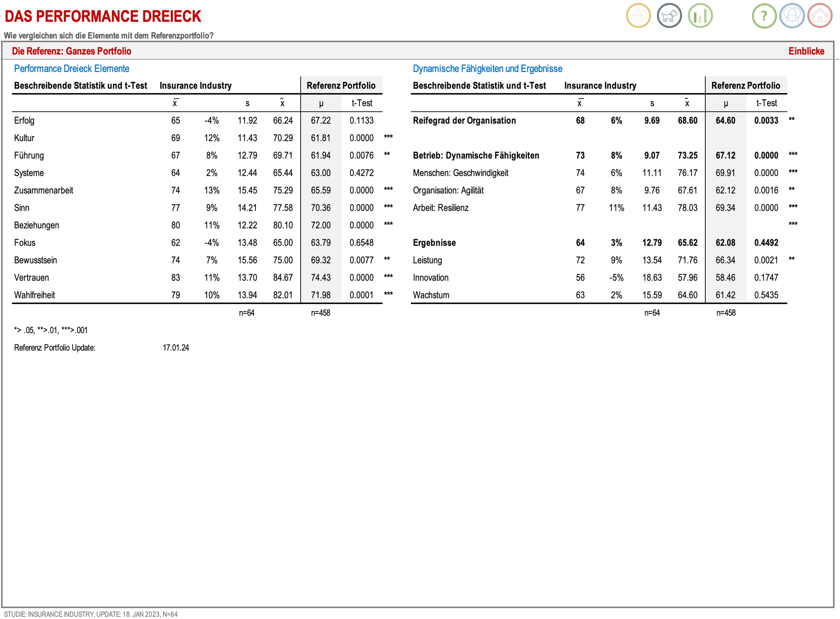Select the Performance Dreieck Elemente heading
Image resolution: width=840 pixels, height=619 pixels.
pos(72,69)
